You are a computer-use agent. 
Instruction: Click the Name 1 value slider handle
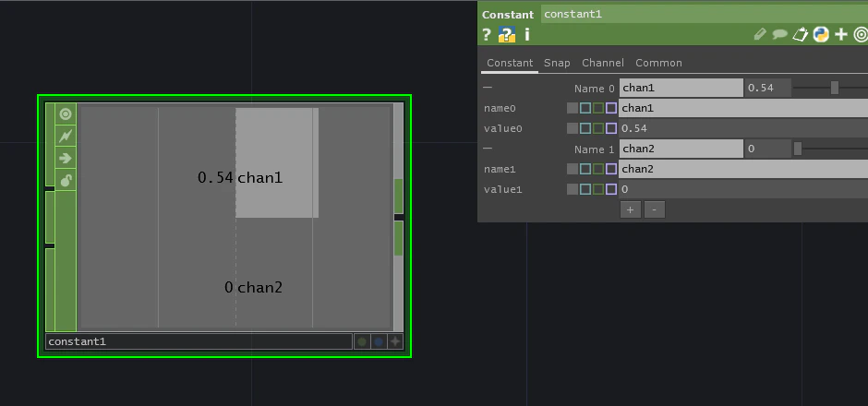point(798,149)
